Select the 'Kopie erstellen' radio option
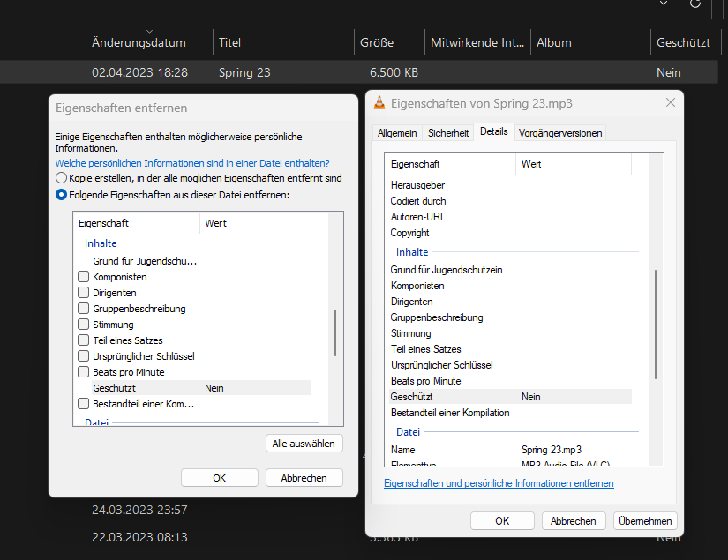728x560 pixels. [x=61, y=178]
